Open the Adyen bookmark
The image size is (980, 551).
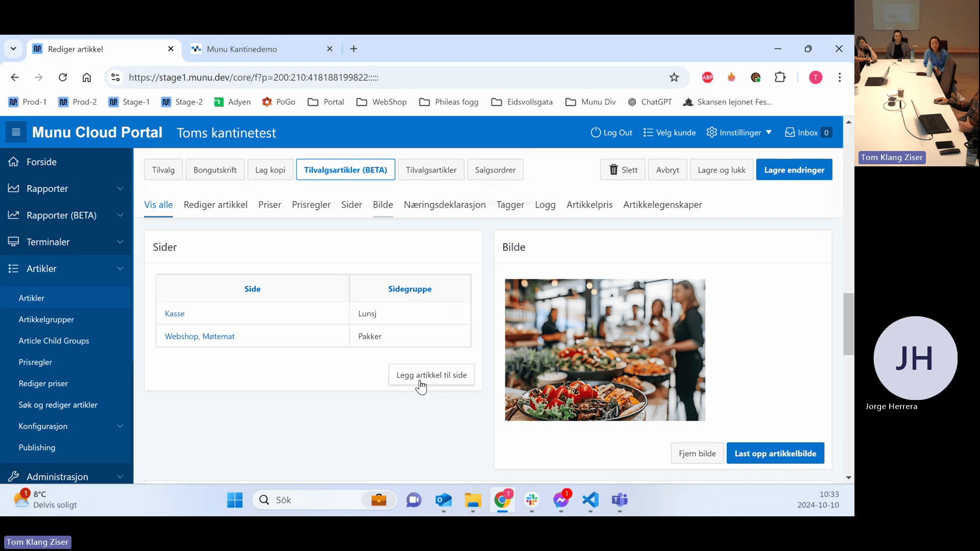[232, 102]
